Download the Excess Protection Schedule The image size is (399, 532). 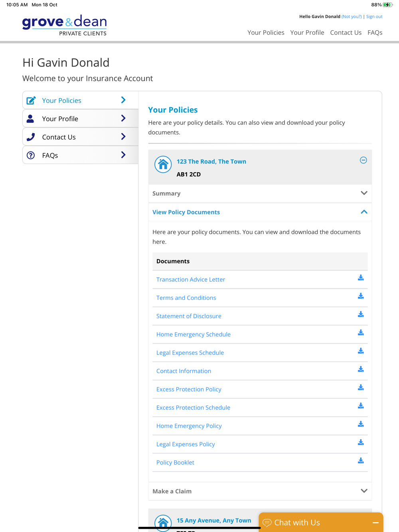coord(361,406)
